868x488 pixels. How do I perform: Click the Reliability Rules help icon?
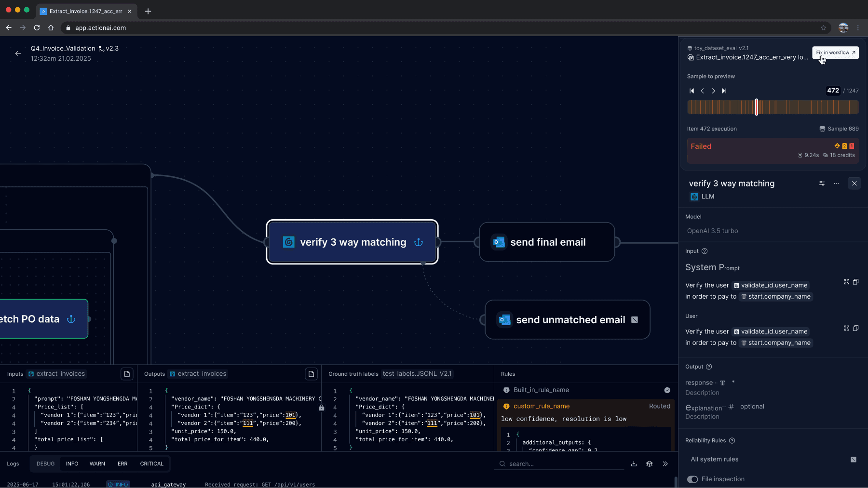click(732, 441)
